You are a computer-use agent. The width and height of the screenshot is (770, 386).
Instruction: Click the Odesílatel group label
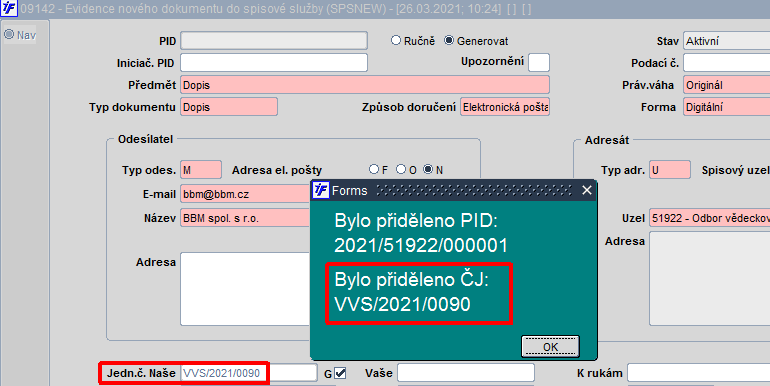coord(145,139)
